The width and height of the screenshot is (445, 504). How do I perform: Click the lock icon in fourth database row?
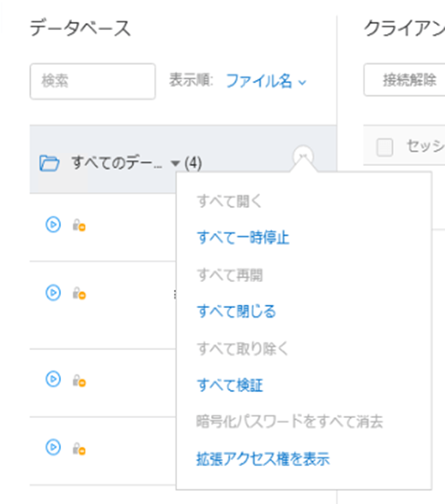79,449
